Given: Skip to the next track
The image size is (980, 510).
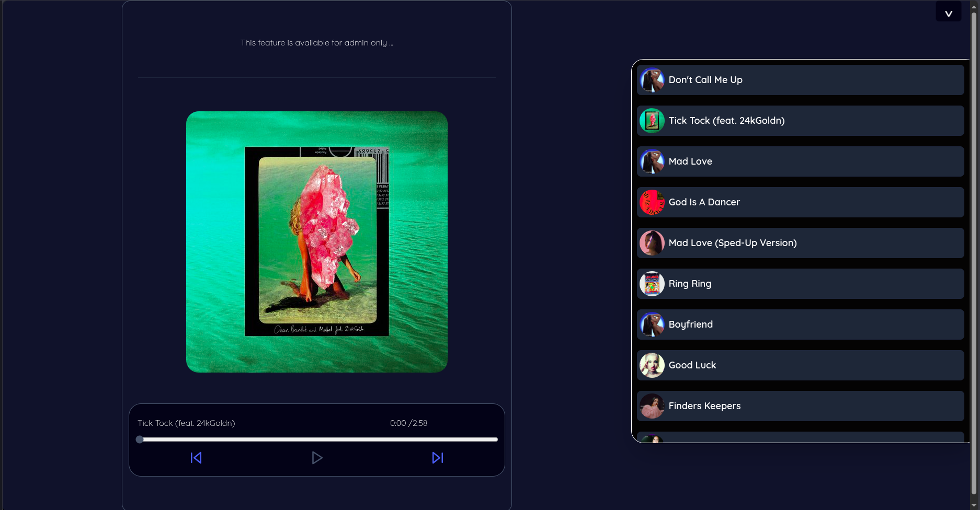Looking at the screenshot, I should 438,458.
